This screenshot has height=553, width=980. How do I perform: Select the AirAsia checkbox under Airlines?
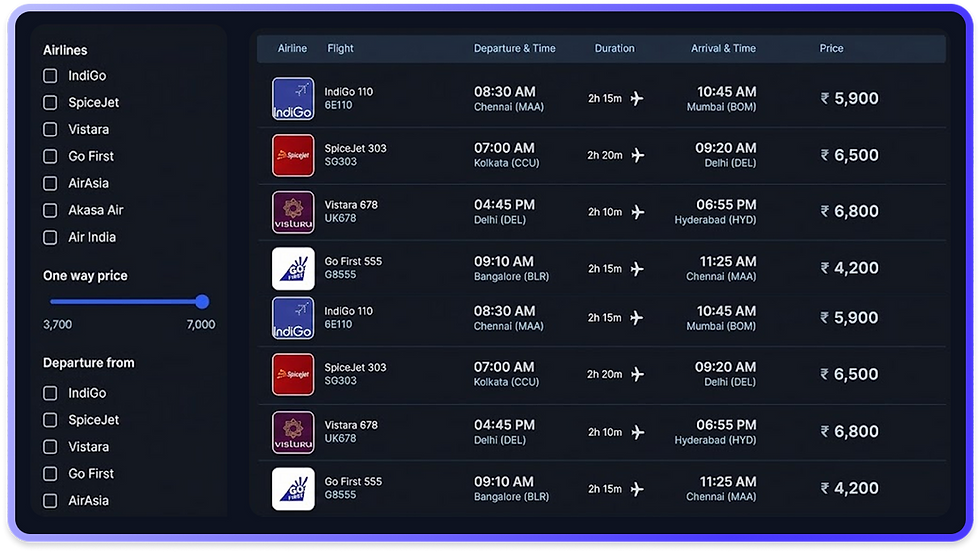point(50,183)
